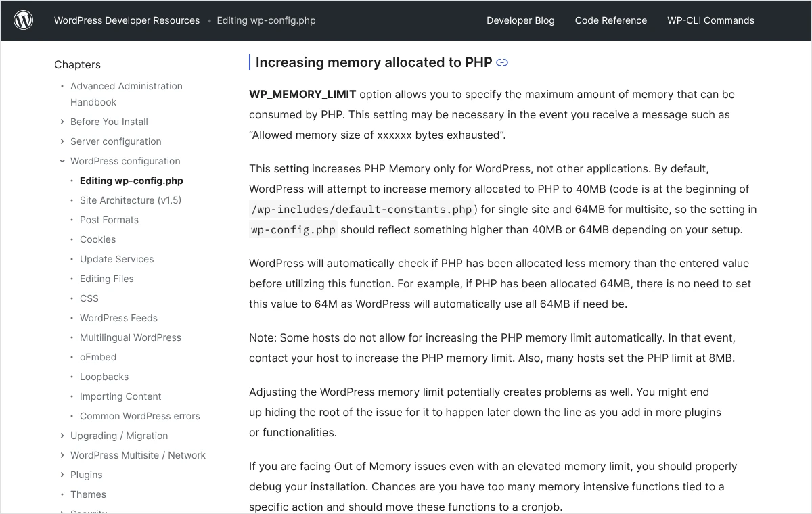The image size is (812, 514).
Task: Open the Server configuration chapter
Action: tap(116, 141)
